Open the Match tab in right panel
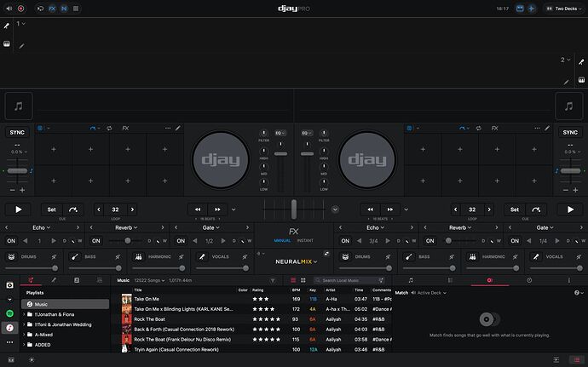The height and width of the screenshot is (367, 588). [489, 280]
